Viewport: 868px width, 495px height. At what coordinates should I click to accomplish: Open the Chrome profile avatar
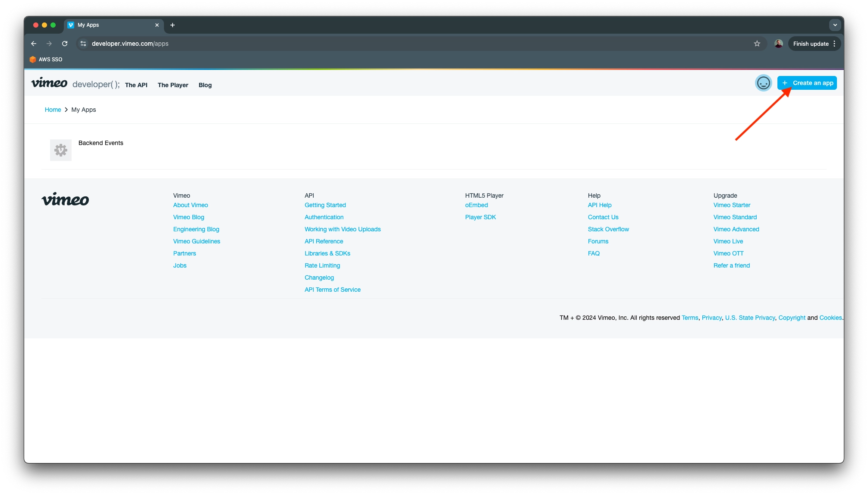tap(778, 44)
